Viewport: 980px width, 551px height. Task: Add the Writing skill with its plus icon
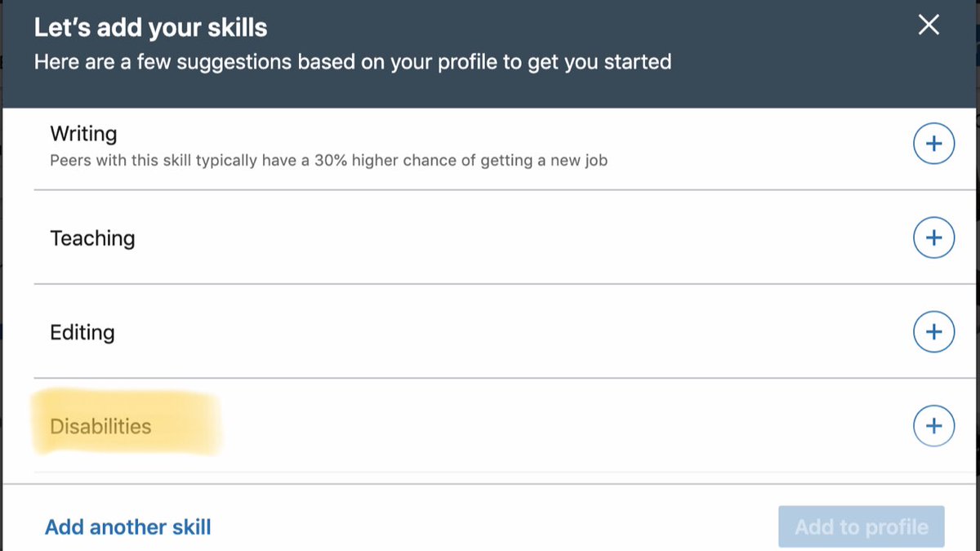(933, 144)
